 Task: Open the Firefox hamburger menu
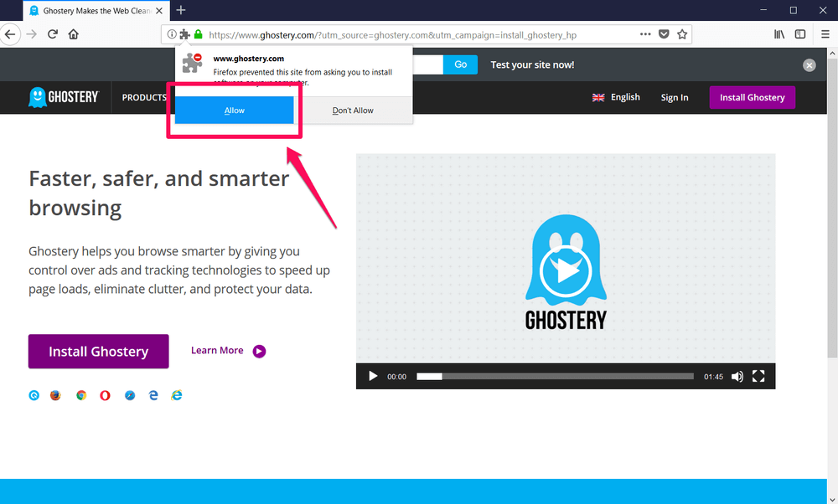[x=825, y=34]
